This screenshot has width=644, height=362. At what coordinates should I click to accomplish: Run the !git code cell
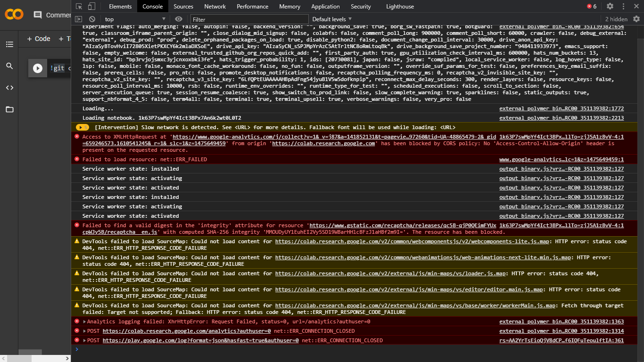38,68
